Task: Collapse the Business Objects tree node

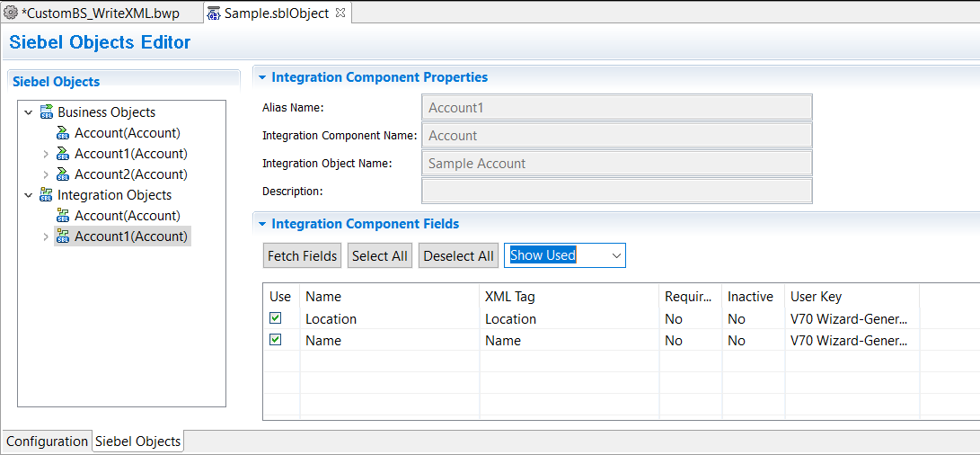Action: click(28, 112)
